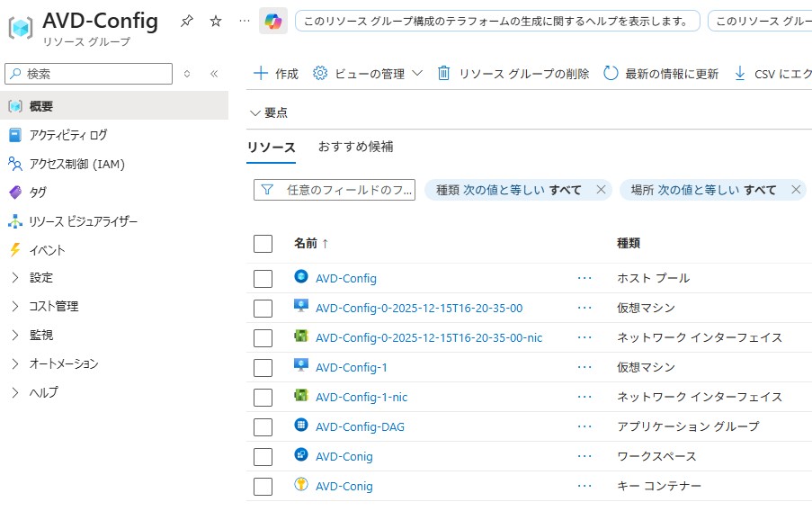Image resolution: width=812 pixels, height=529 pixels.
Task: Tick the checkbox for AVD-Config-1 virtual machine
Action: 263,368
